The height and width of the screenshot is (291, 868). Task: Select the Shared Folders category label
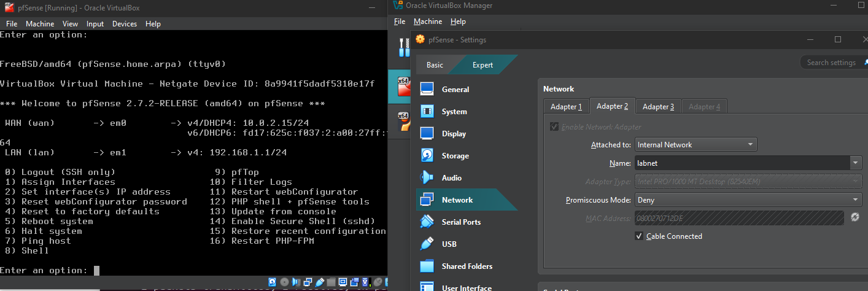tap(467, 266)
